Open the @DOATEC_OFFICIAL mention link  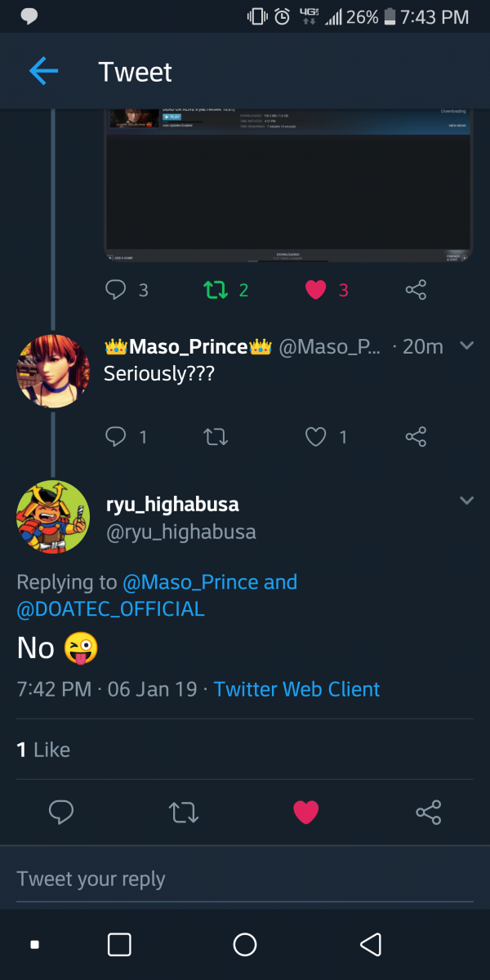click(111, 609)
